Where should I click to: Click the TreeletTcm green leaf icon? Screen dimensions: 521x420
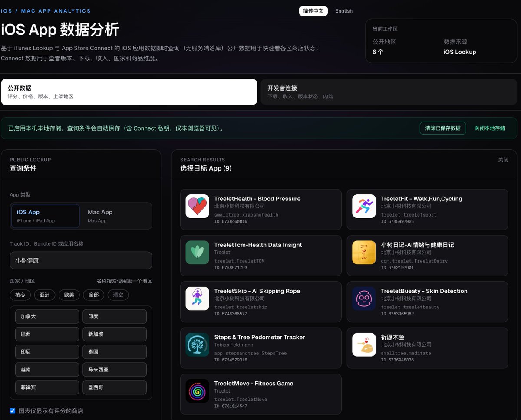click(198, 253)
